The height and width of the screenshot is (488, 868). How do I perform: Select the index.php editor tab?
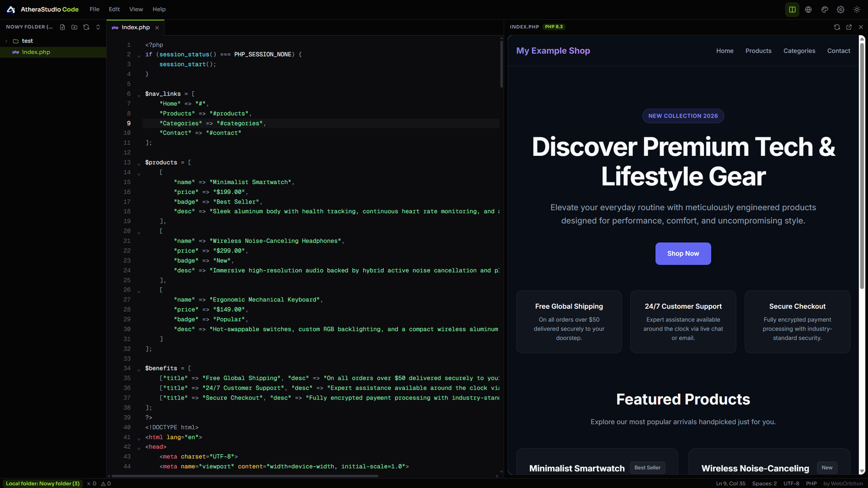(136, 28)
